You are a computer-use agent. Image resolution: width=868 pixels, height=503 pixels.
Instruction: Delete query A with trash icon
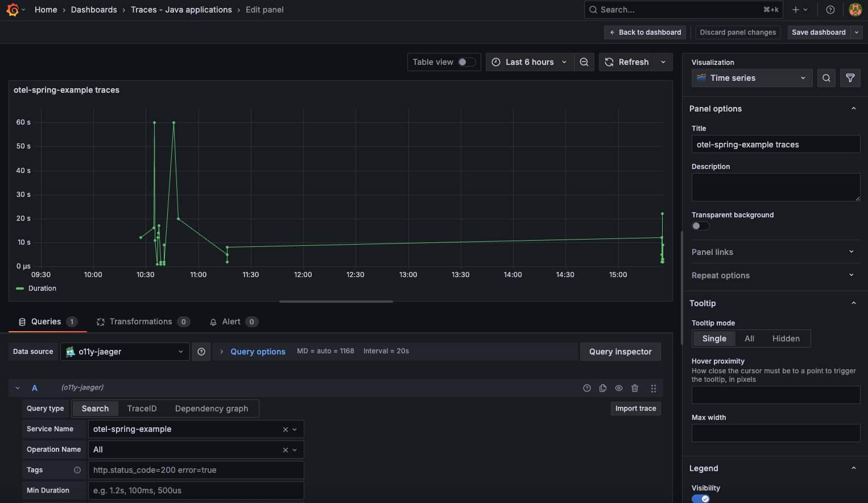coord(635,388)
